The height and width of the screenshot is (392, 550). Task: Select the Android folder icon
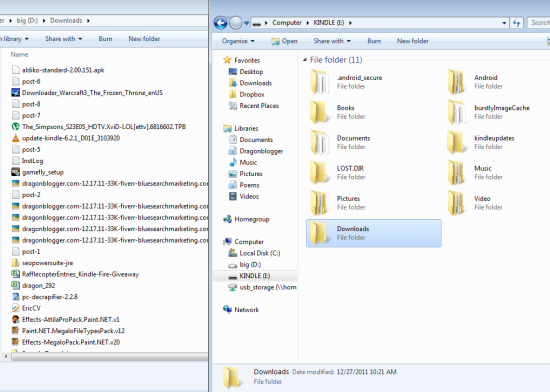tap(457, 82)
